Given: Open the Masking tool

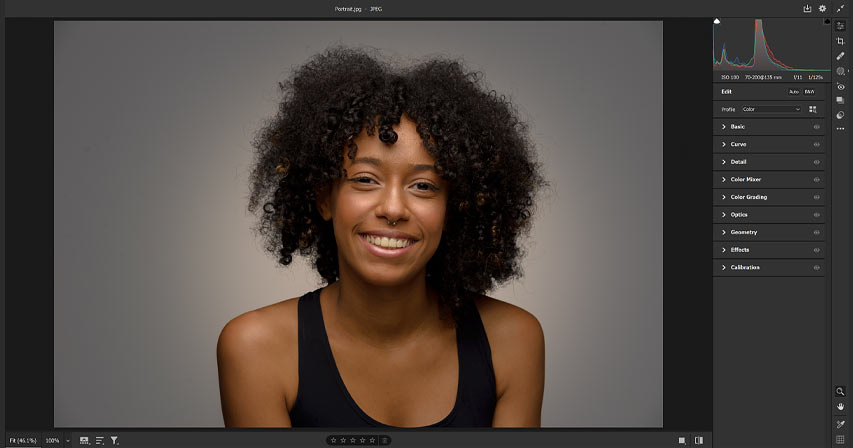Looking at the screenshot, I should click(x=840, y=71).
